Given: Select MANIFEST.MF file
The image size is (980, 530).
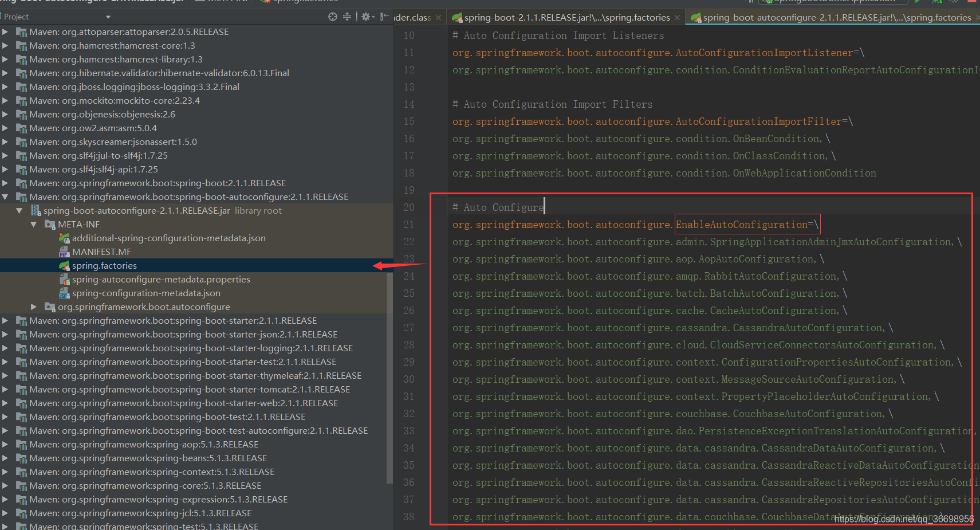Looking at the screenshot, I should [x=101, y=252].
